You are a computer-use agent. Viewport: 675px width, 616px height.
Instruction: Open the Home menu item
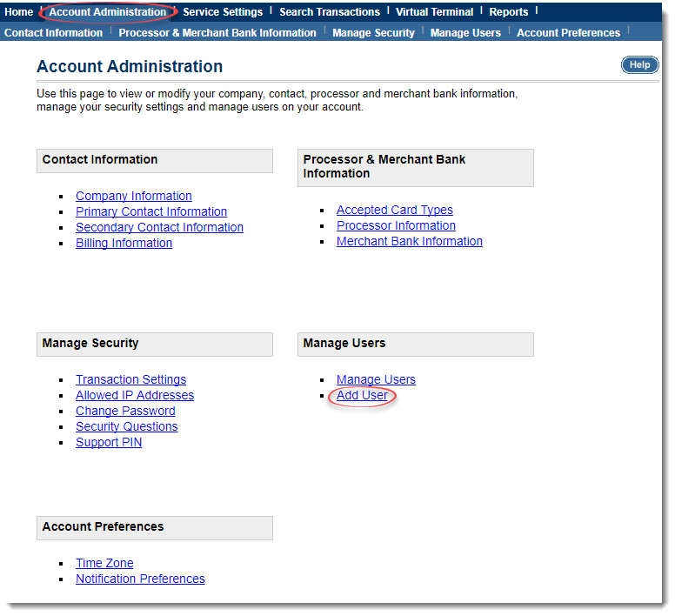(19, 12)
